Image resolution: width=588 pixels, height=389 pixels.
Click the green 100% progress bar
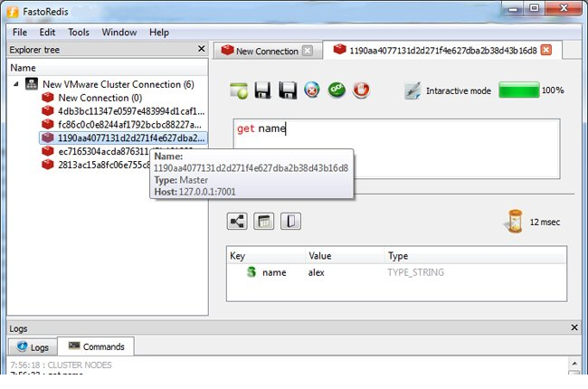point(517,90)
